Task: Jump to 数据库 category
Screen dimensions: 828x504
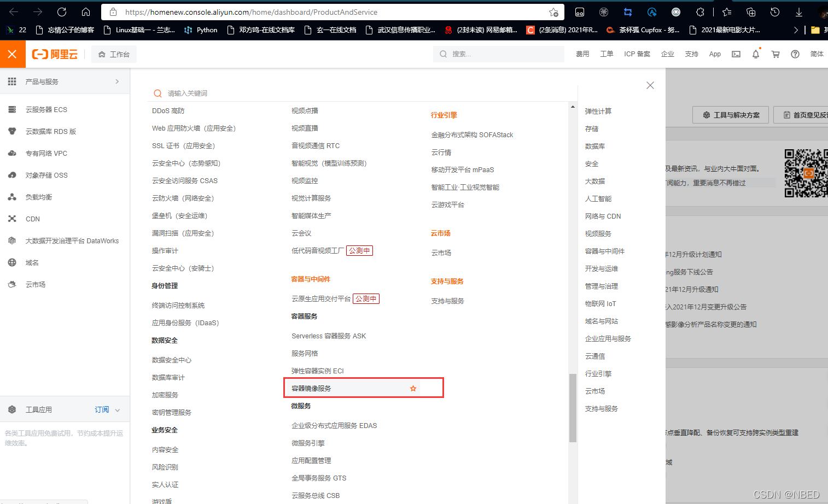Action: (x=595, y=146)
